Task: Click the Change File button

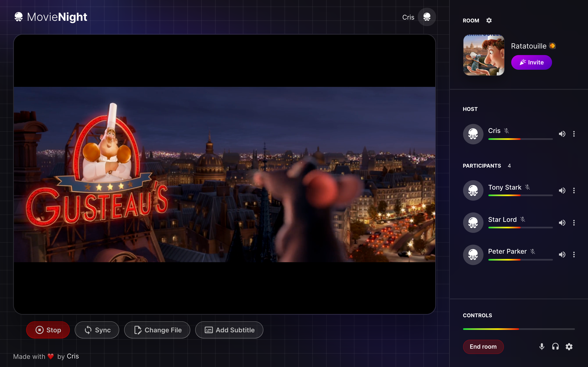Action: pyautogui.click(x=157, y=330)
